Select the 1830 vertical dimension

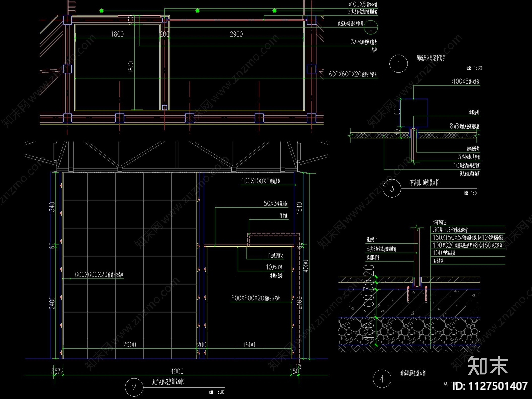pos(131,66)
